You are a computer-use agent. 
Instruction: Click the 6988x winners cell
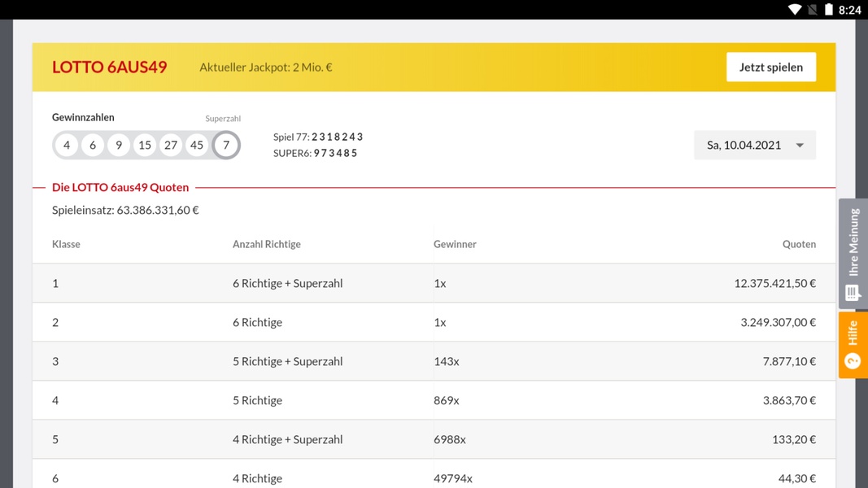pos(450,439)
